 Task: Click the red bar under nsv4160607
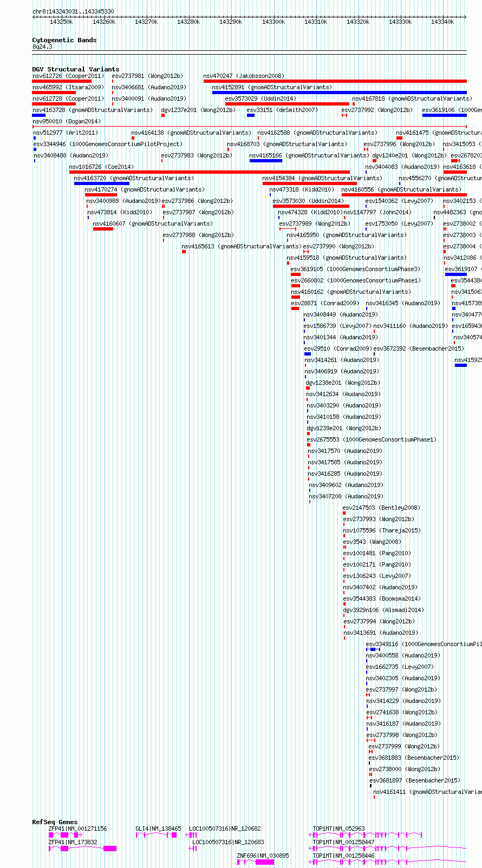(103, 229)
